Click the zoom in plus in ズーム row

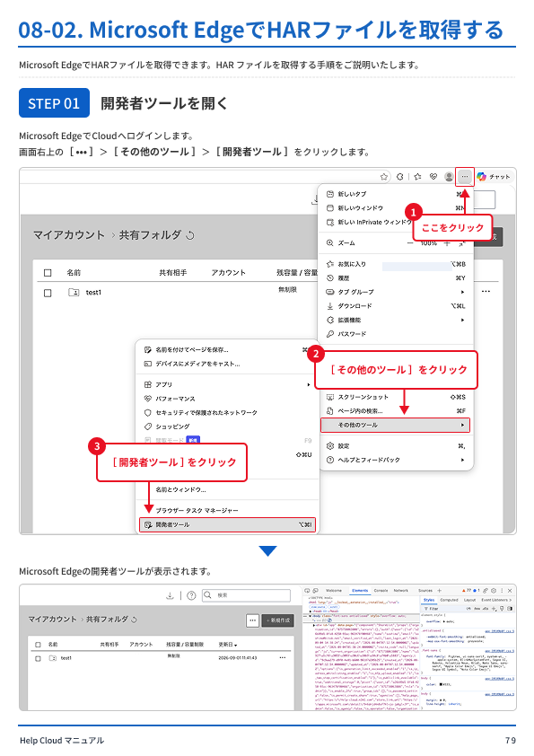[x=447, y=243]
